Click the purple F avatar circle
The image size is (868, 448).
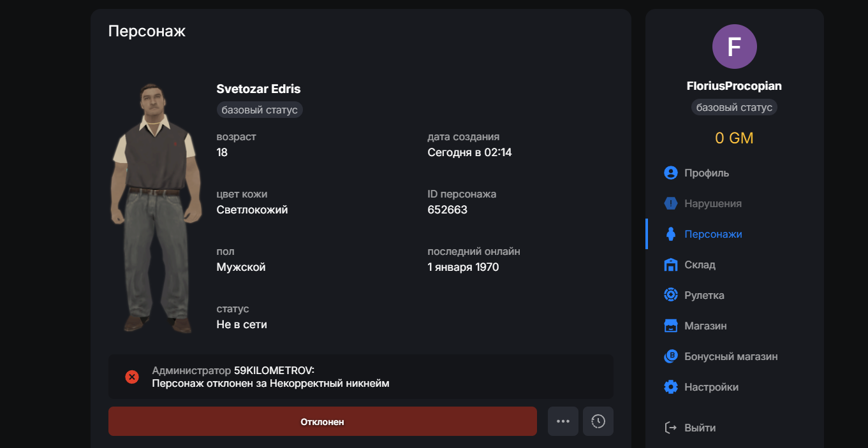click(734, 47)
